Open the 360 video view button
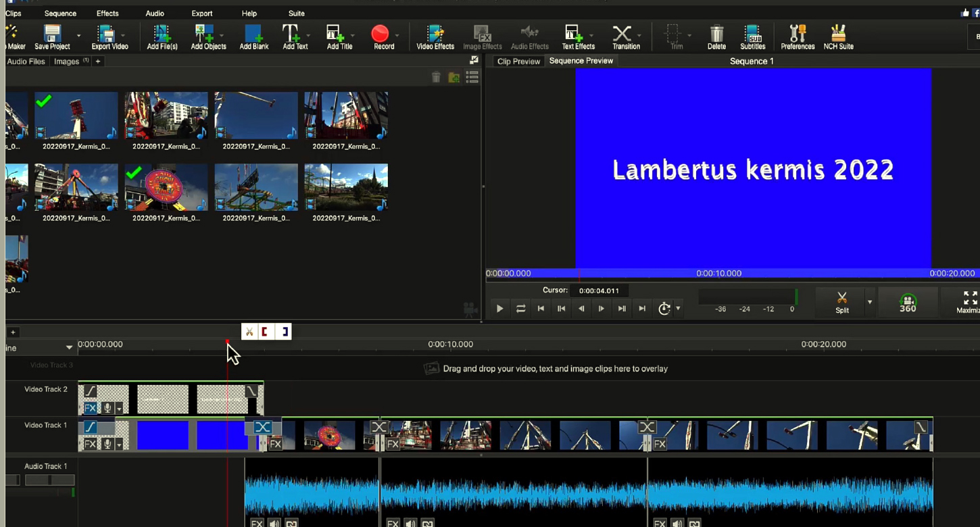 point(908,304)
